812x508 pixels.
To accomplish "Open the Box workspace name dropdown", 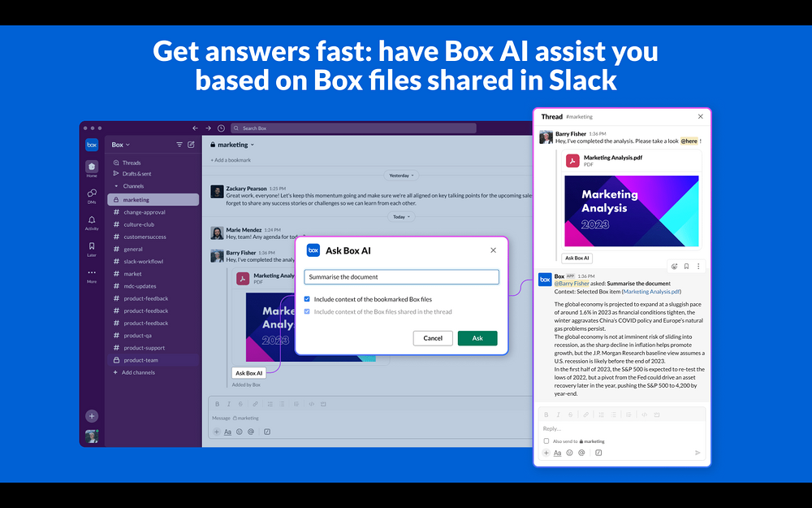I will pyautogui.click(x=121, y=145).
